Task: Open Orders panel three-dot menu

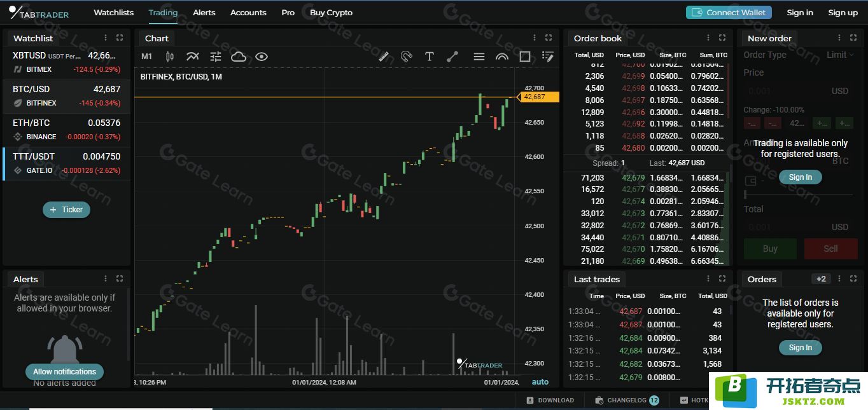Action: point(841,278)
